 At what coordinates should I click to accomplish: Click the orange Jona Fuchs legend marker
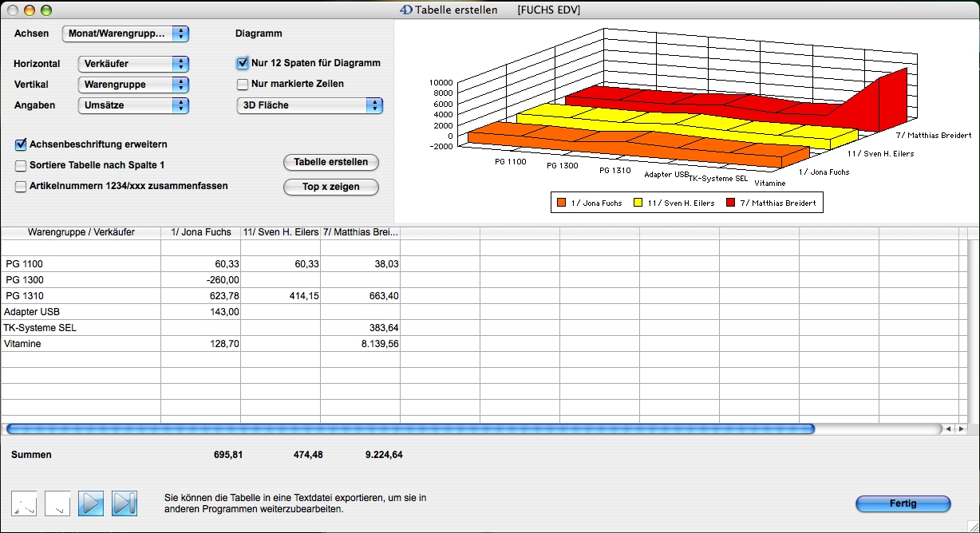[562, 203]
